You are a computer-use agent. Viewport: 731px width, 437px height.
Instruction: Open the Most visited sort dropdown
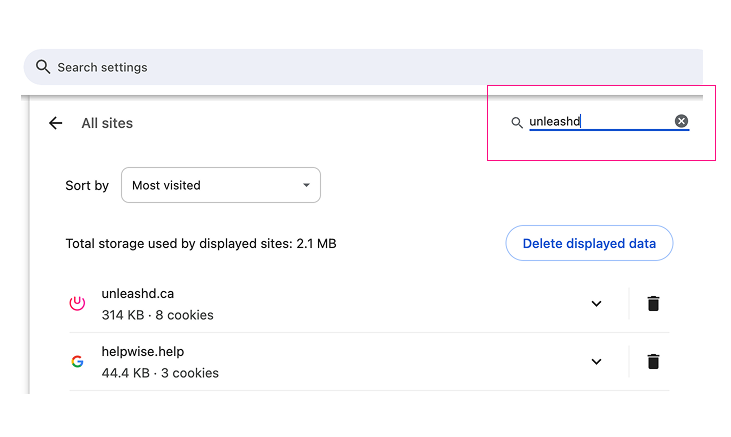tap(220, 185)
